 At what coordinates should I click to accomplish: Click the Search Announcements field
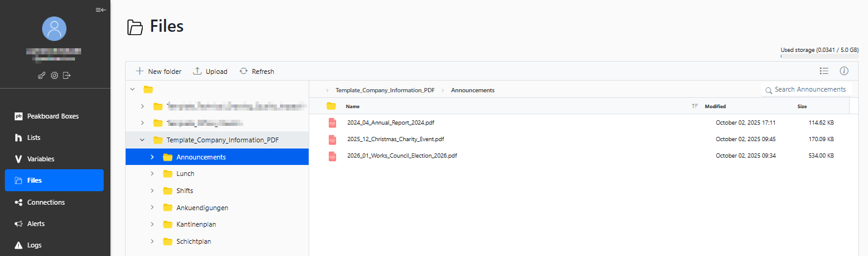tap(809, 90)
